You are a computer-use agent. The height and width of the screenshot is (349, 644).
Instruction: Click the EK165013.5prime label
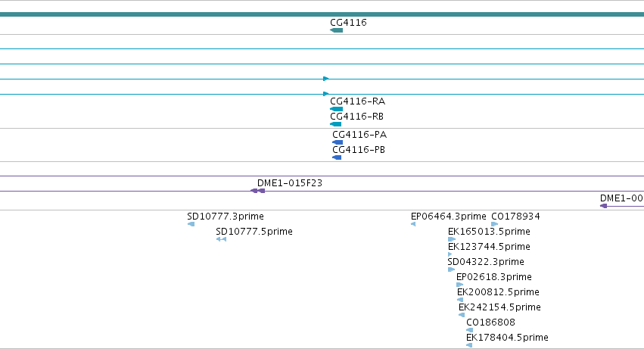pyautogui.click(x=489, y=232)
